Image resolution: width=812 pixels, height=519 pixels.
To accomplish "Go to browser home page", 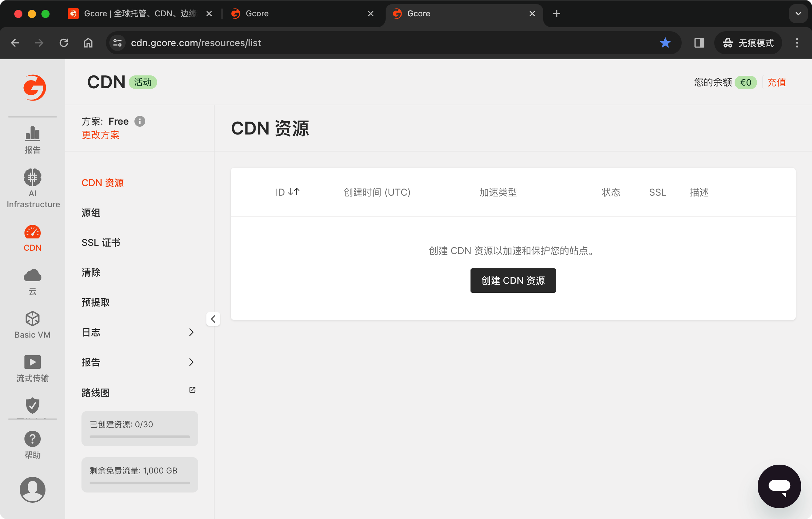I will [x=88, y=43].
